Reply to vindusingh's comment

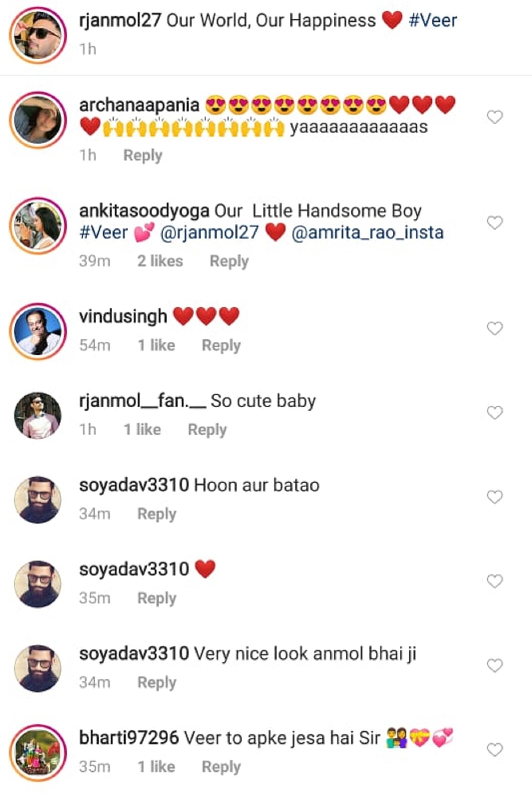click(x=221, y=345)
